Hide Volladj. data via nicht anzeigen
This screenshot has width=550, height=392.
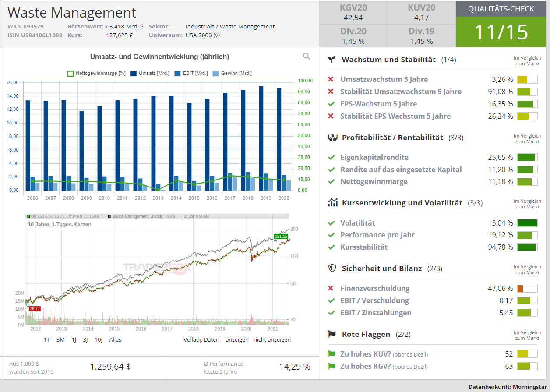(x=272, y=339)
